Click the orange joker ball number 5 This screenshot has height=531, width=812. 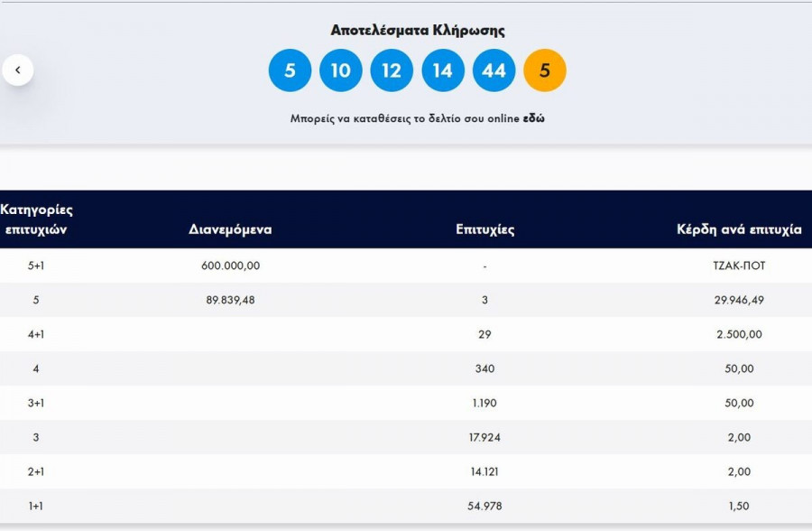click(x=544, y=70)
